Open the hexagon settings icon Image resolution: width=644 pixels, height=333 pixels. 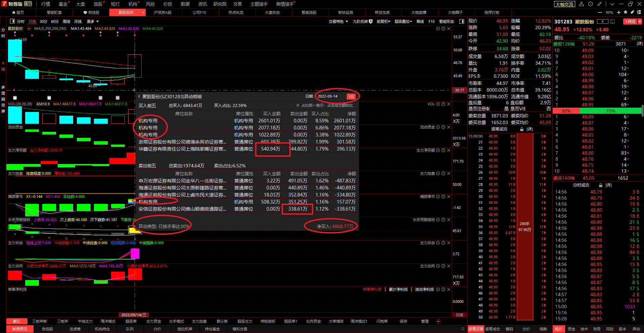(x=590, y=4)
